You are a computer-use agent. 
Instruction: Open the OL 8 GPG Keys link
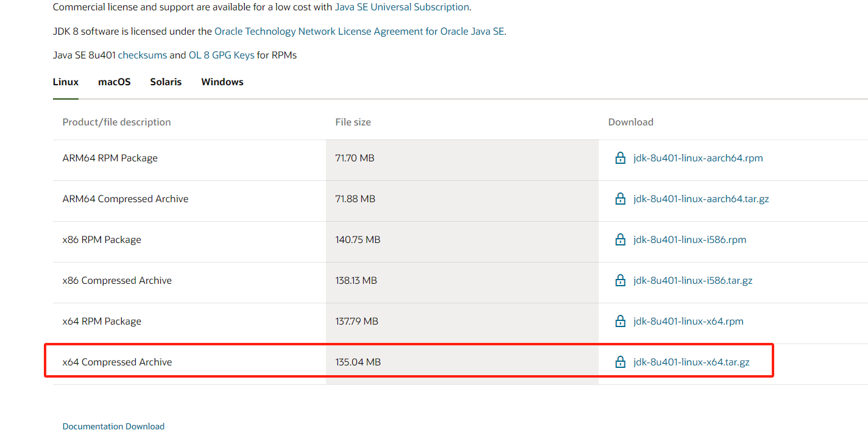point(221,55)
